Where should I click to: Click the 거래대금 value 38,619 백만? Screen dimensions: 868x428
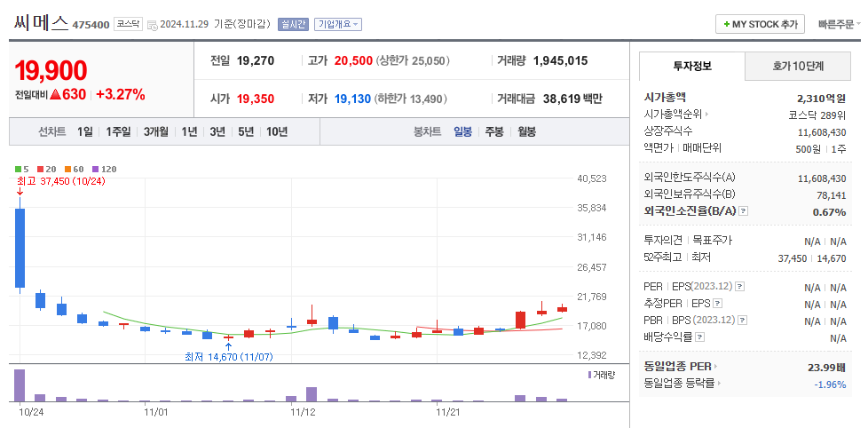tap(571, 99)
